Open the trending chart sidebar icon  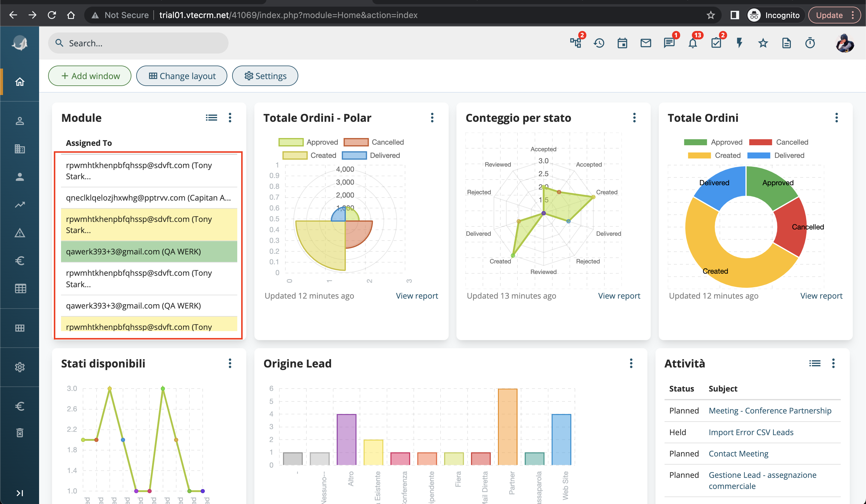click(x=20, y=204)
